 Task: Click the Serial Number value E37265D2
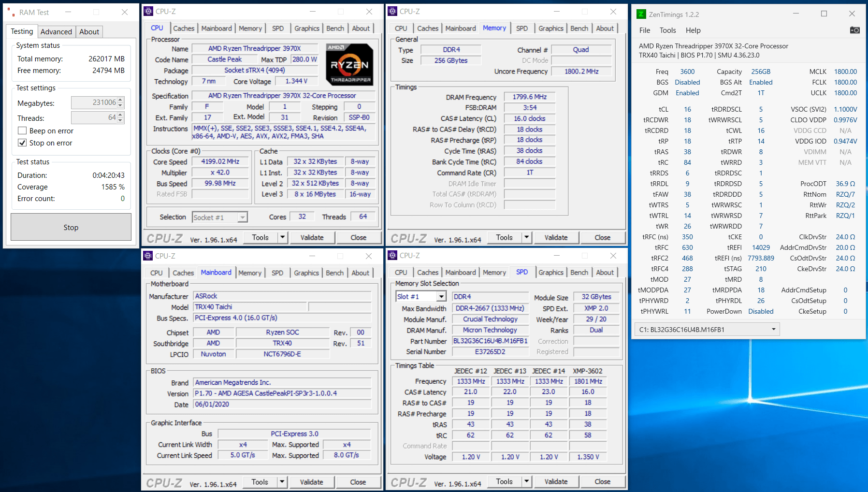pyautogui.click(x=490, y=351)
